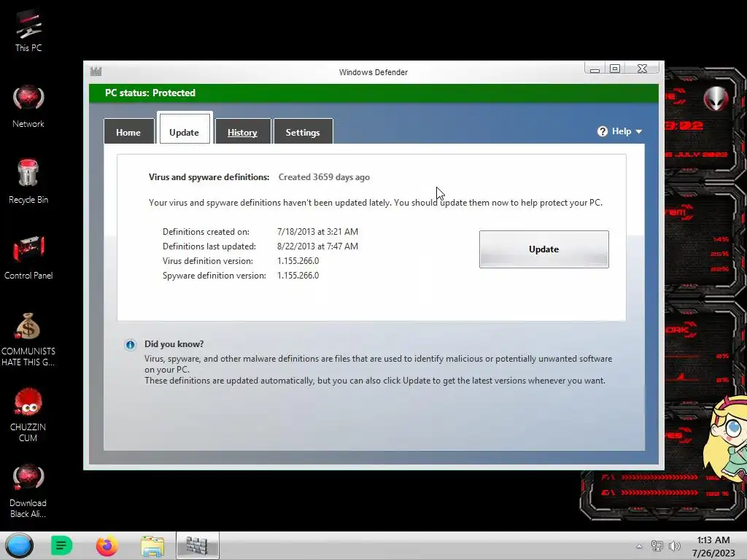Viewport: 747px width, 560px height.
Task: Click the volume speaker tray icon
Action: click(x=674, y=546)
